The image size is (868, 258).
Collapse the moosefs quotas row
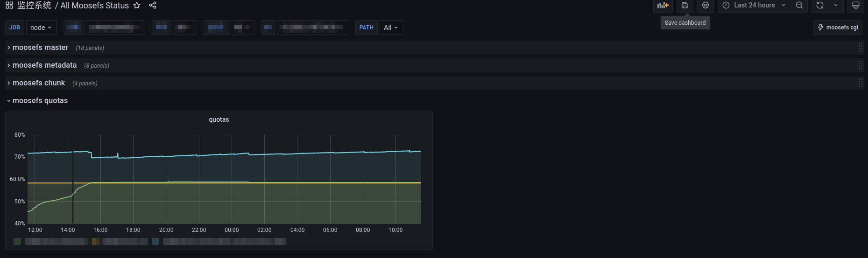[40, 101]
